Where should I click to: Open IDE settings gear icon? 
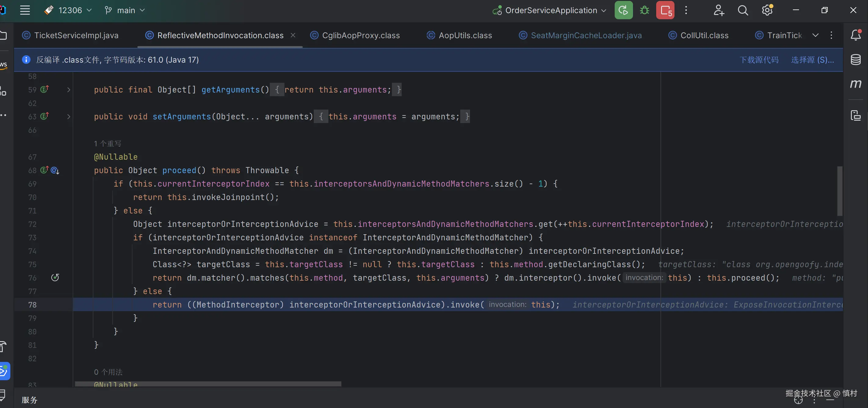[x=767, y=10]
